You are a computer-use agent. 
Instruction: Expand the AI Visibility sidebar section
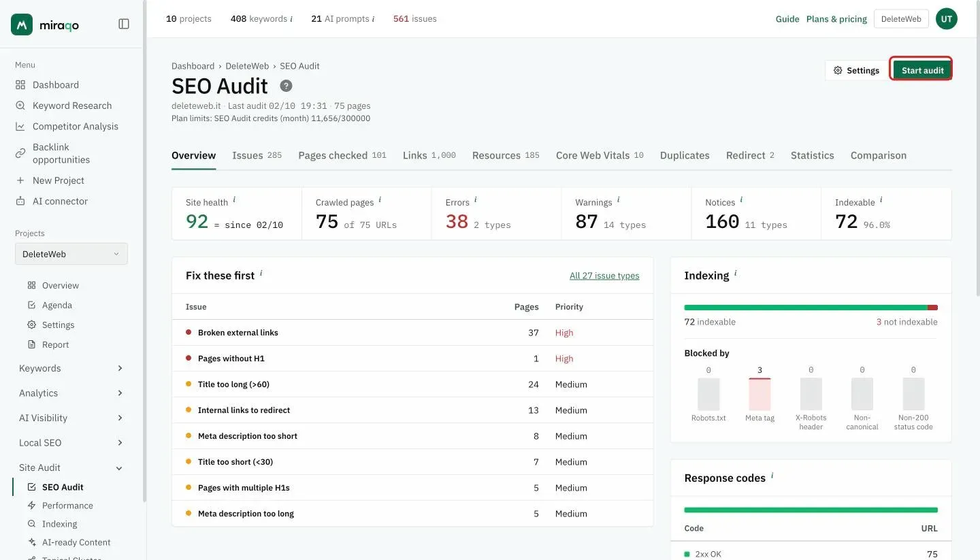(71, 418)
